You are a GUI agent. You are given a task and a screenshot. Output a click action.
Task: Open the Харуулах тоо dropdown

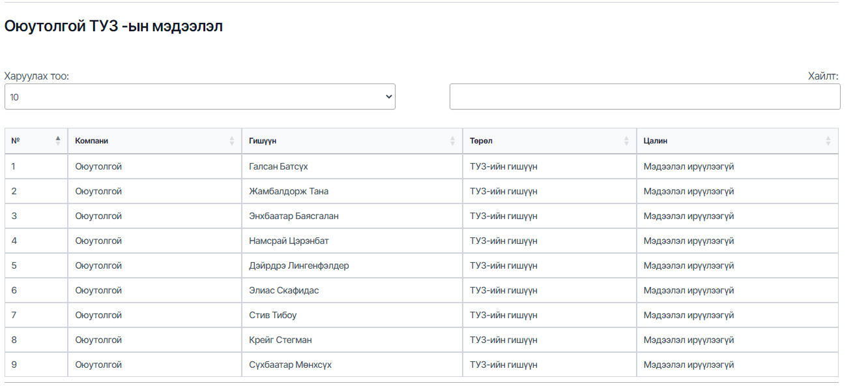coord(199,97)
